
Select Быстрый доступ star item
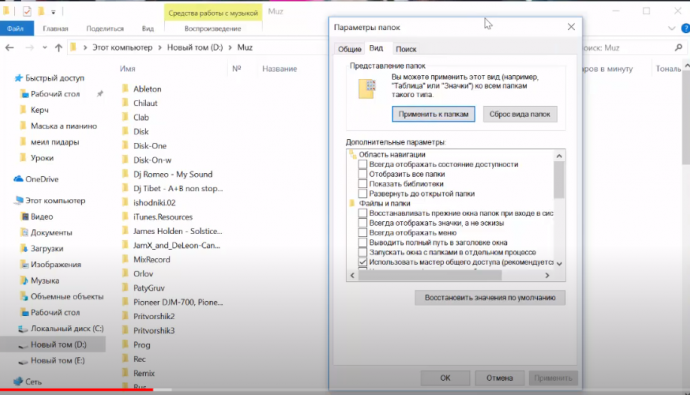pos(49,78)
